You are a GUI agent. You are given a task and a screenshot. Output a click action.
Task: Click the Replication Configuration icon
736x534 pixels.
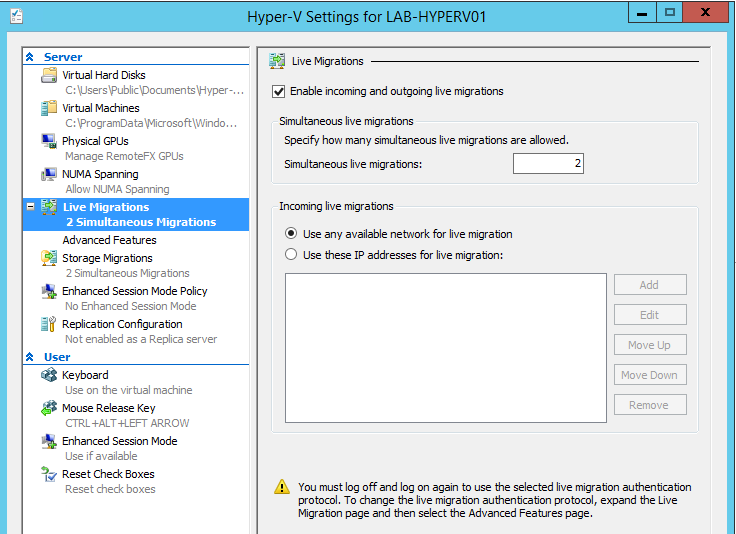tap(49, 324)
